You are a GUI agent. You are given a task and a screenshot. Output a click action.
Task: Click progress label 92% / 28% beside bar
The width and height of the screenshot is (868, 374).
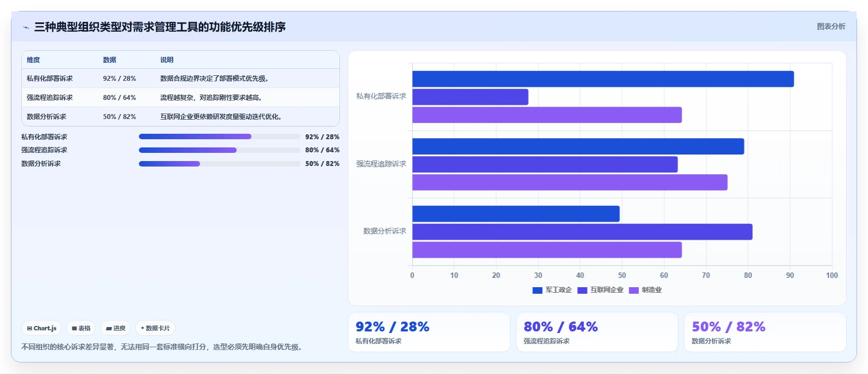coord(322,137)
